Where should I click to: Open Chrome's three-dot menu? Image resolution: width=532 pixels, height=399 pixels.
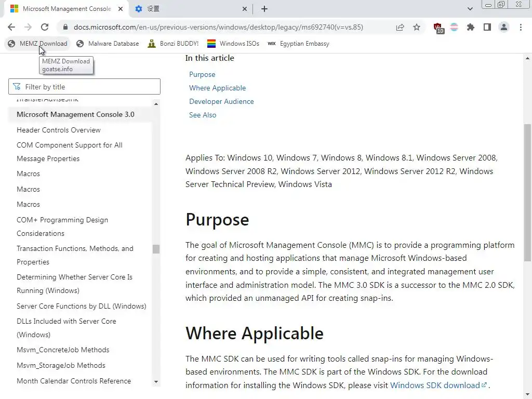click(521, 27)
